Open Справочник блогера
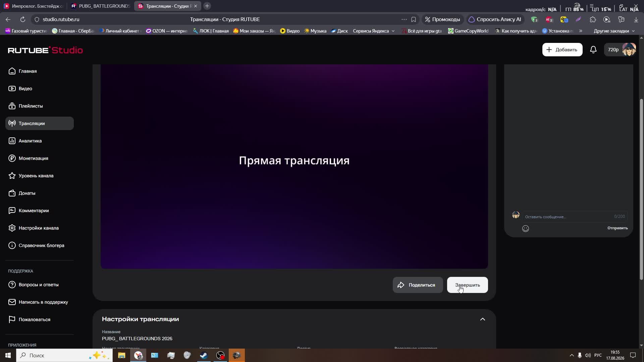This screenshot has height=362, width=644. tap(40, 245)
